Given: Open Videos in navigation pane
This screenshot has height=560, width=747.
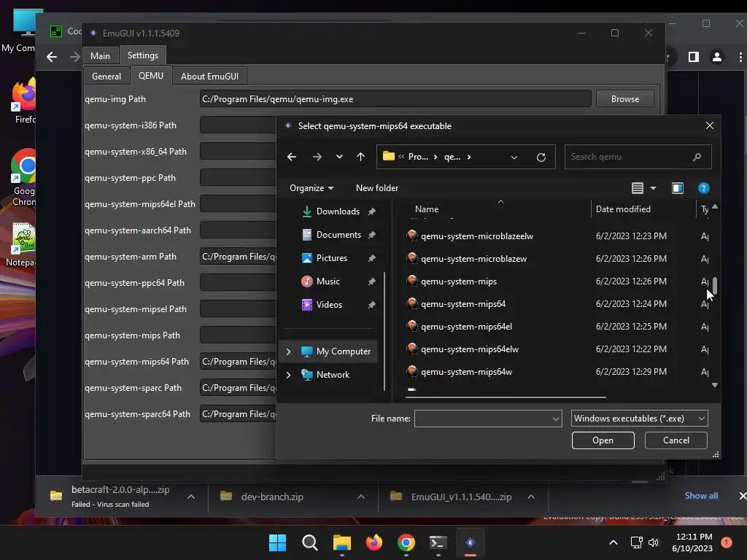Looking at the screenshot, I should [329, 305].
